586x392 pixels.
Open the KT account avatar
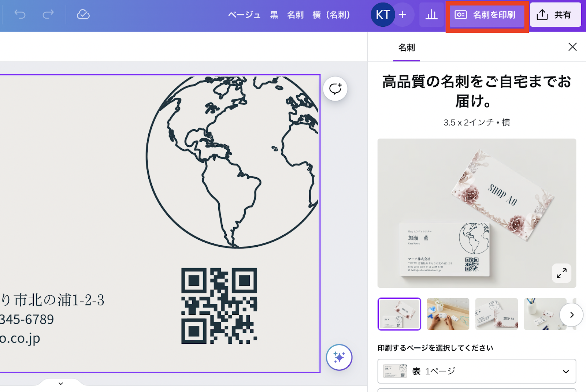pos(383,15)
